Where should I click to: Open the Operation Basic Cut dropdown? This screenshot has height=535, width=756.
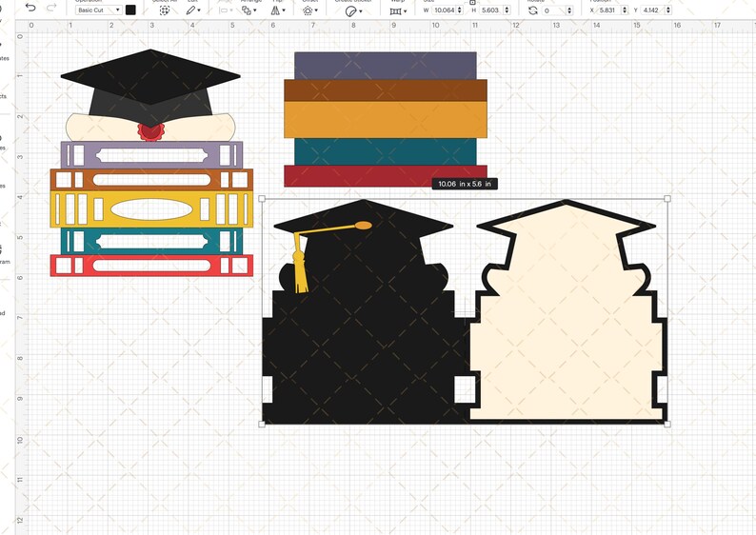pyautogui.click(x=98, y=10)
